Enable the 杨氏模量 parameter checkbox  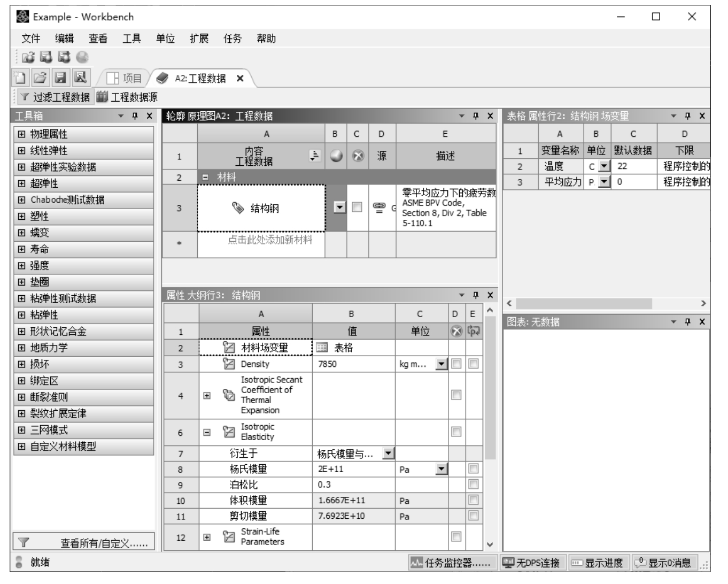[473, 469]
